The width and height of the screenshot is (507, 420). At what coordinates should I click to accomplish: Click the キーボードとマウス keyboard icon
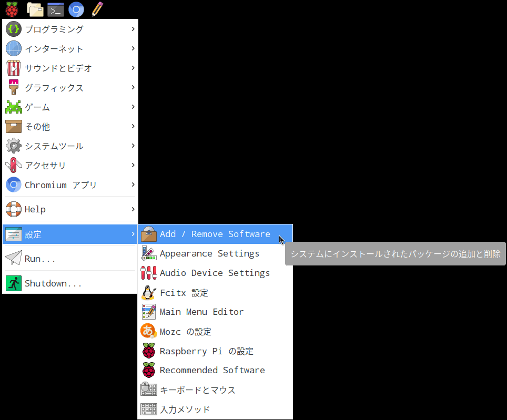tap(149, 390)
